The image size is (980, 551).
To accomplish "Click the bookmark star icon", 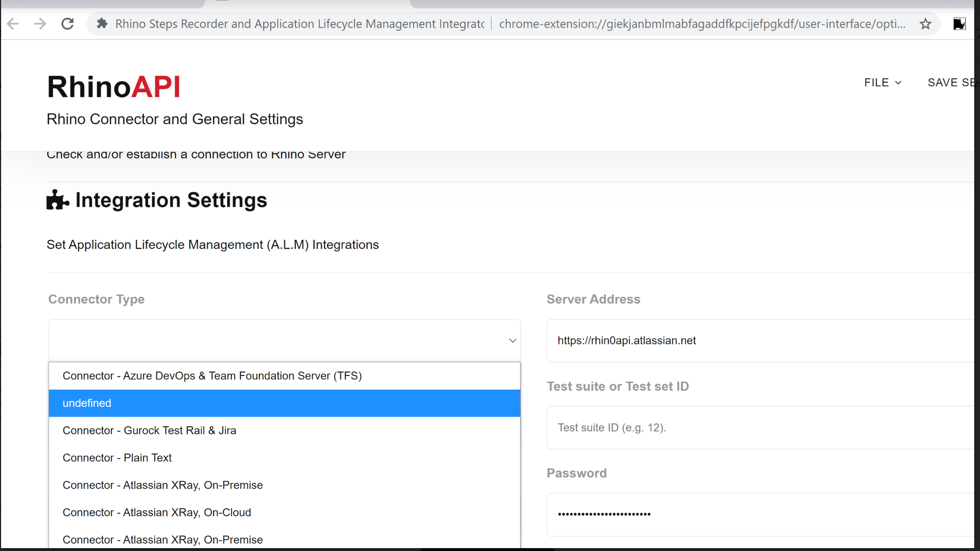I will (925, 23).
